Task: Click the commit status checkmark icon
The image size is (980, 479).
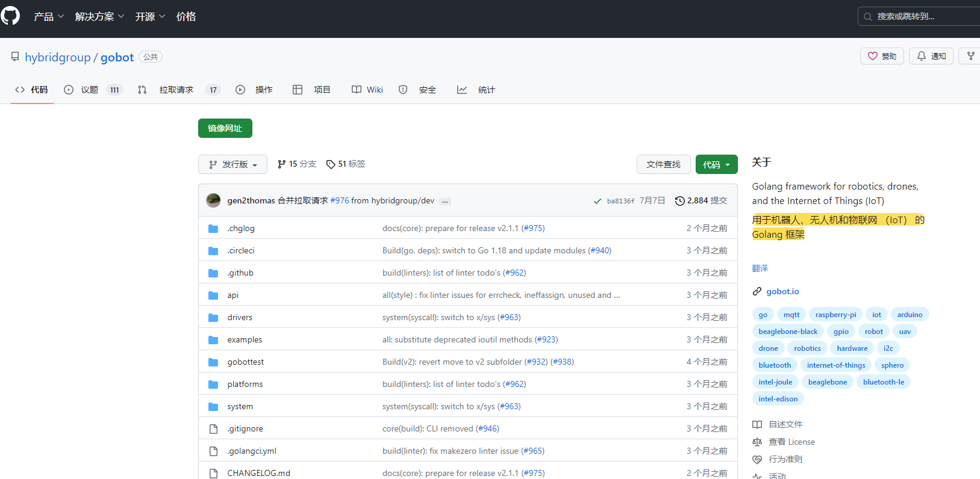Action: (597, 201)
